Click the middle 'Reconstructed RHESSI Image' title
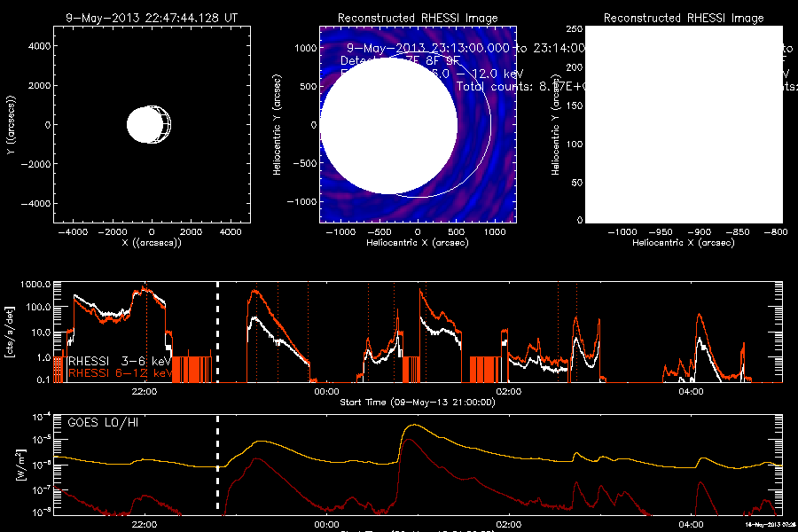 (x=418, y=18)
